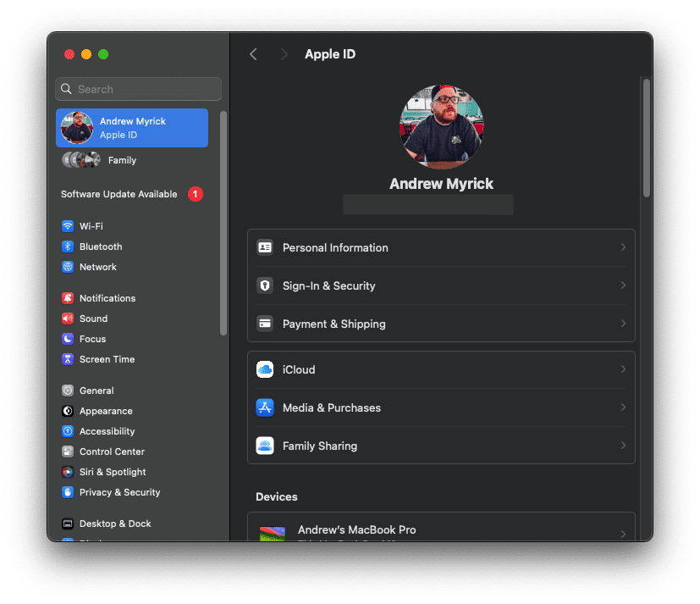Click the sidebar profile avatar

click(x=77, y=128)
